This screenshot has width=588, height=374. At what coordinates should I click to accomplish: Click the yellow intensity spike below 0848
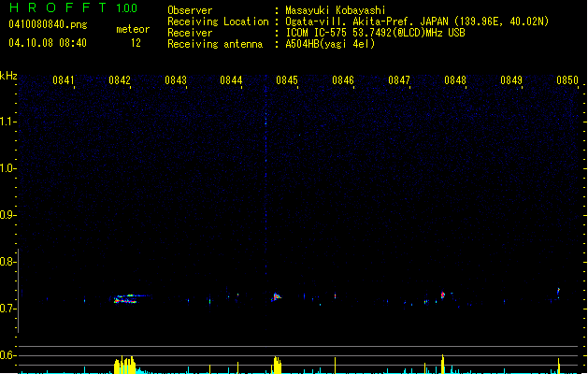tap(443, 364)
